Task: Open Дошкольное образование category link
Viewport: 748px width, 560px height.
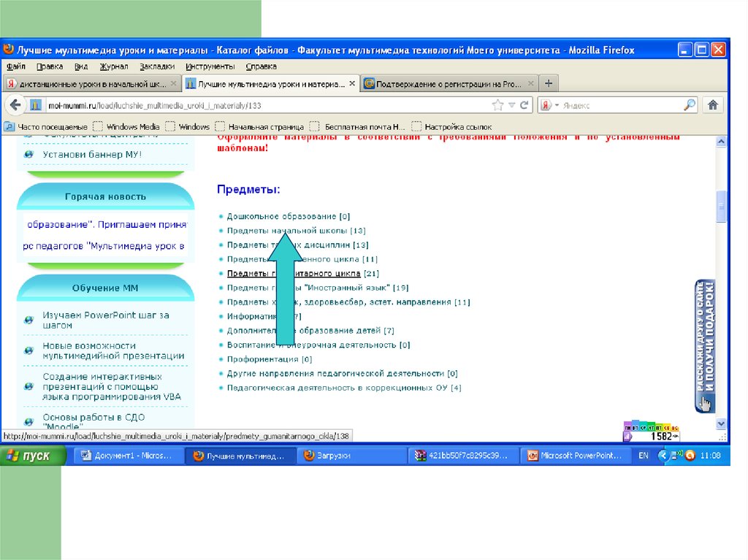Action: 283,216
